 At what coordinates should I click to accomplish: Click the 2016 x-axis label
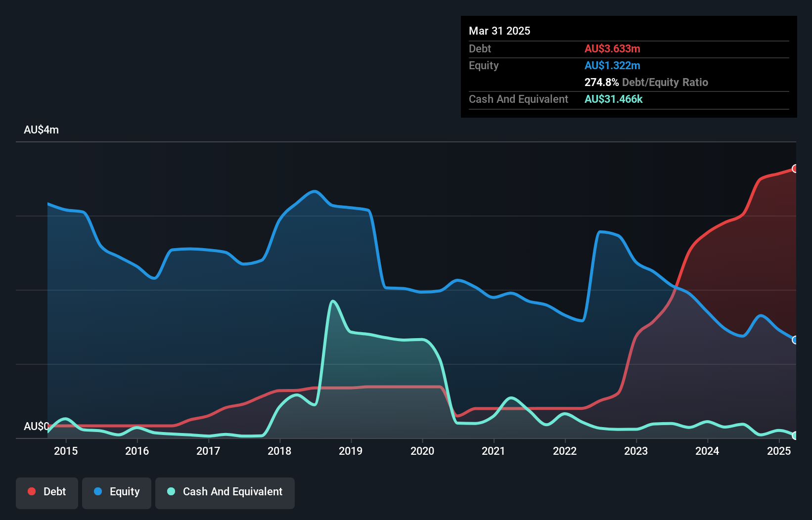click(137, 451)
